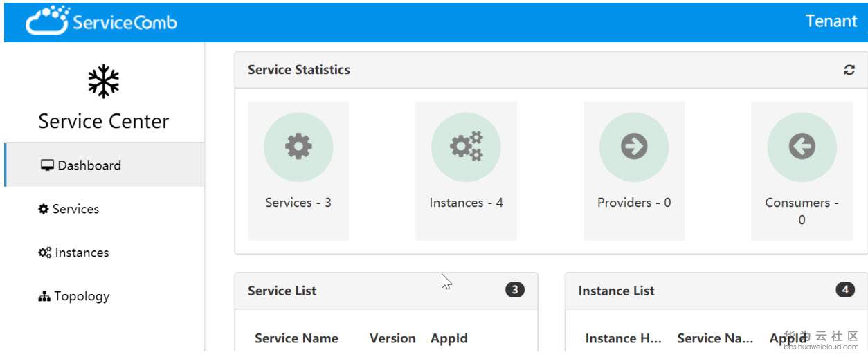
Task: Refresh the Service Statistics panel
Action: pos(849,70)
